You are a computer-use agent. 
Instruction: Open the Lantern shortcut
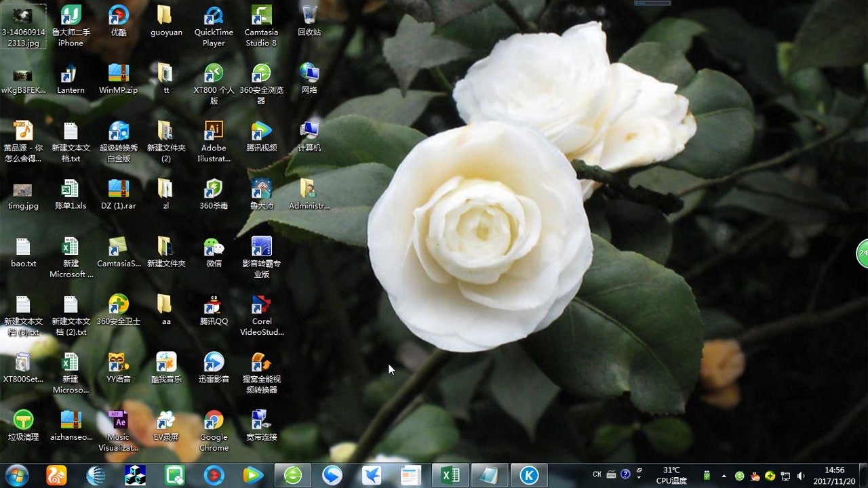point(71,79)
